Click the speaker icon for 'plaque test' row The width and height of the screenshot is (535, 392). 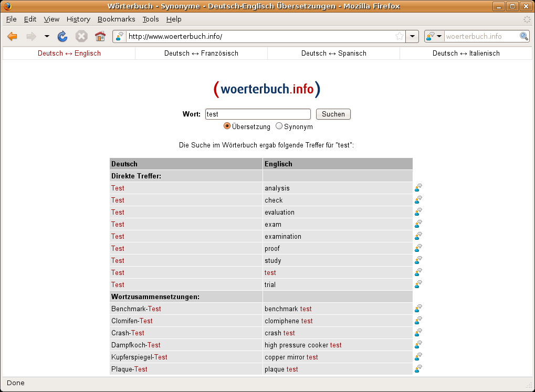[x=418, y=369]
